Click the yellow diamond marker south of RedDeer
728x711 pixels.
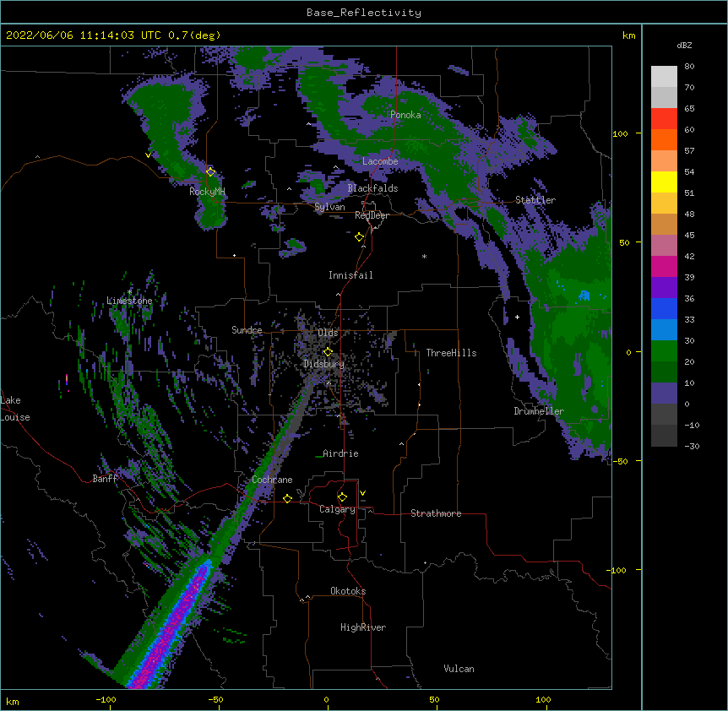(360, 237)
